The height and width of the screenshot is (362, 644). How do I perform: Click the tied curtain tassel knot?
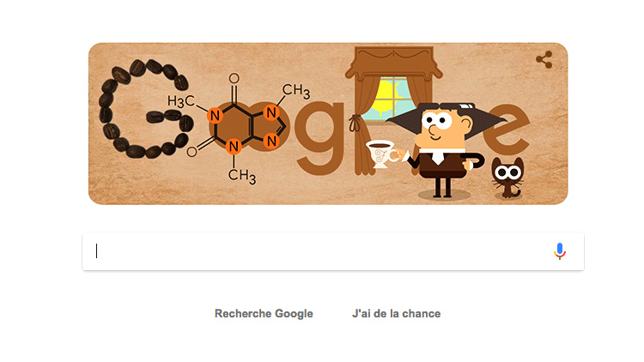point(355,123)
